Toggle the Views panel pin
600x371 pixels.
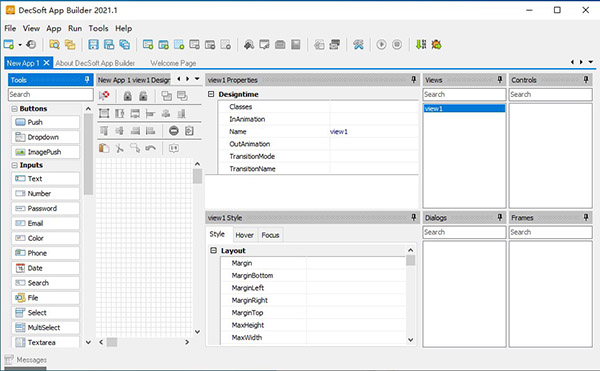pyautogui.click(x=500, y=79)
